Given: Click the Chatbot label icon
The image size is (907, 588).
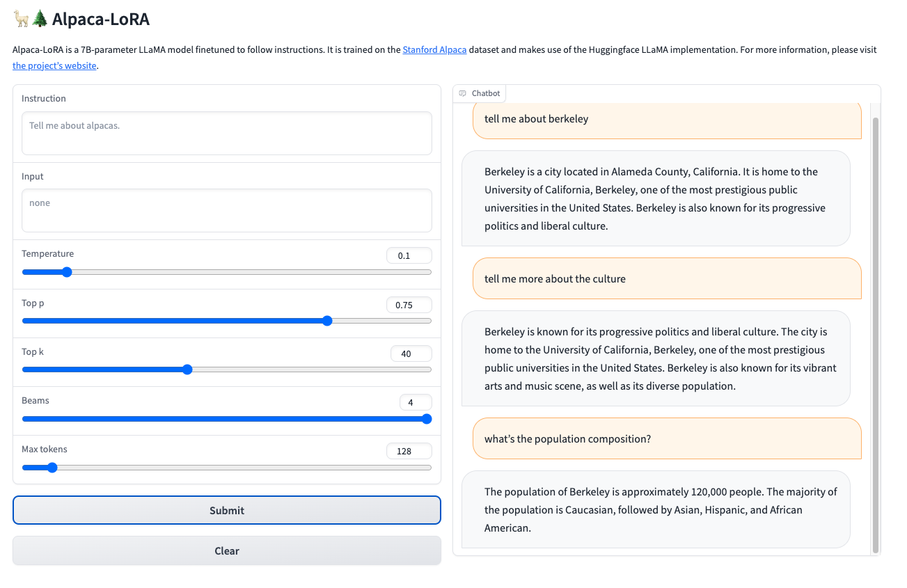Looking at the screenshot, I should point(463,93).
